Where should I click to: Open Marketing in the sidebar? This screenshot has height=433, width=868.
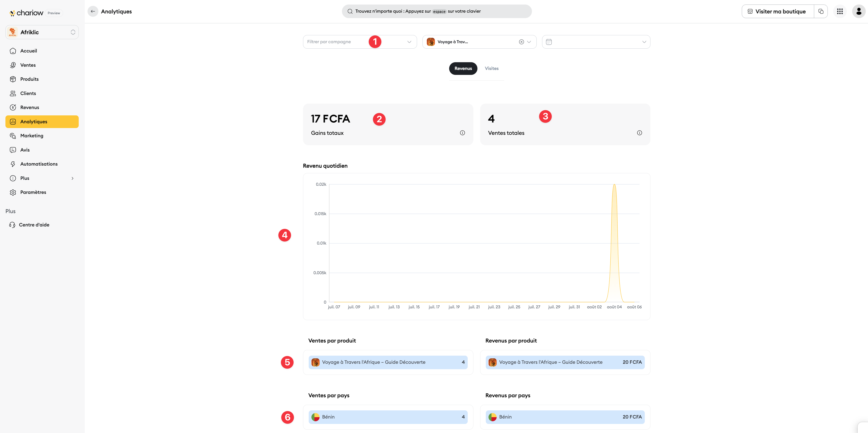click(x=42, y=136)
